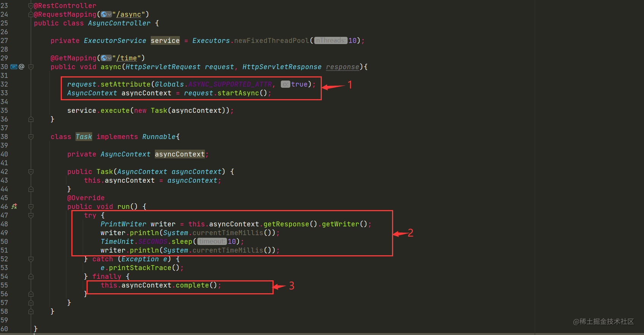Open the "/async" mapping URL link

[x=129, y=14]
